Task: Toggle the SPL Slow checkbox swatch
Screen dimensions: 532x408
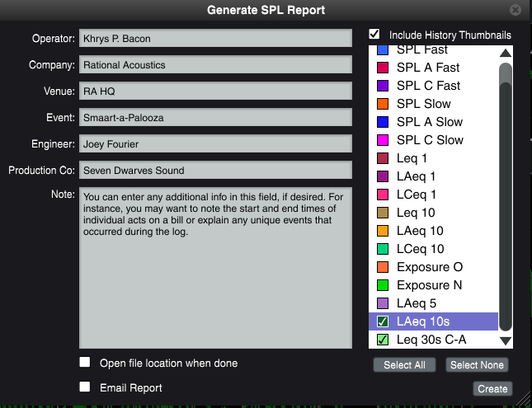Action: click(x=383, y=104)
